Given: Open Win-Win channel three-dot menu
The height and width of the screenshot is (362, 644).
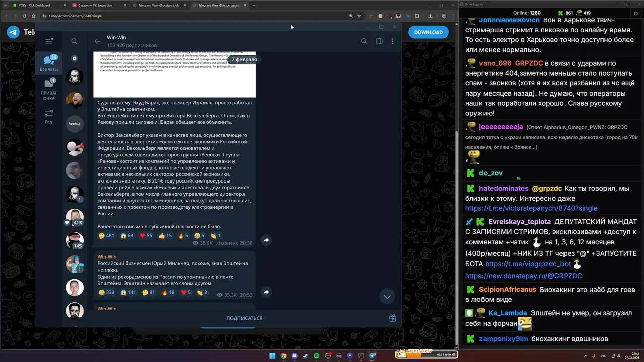Looking at the screenshot, I should (x=392, y=41).
